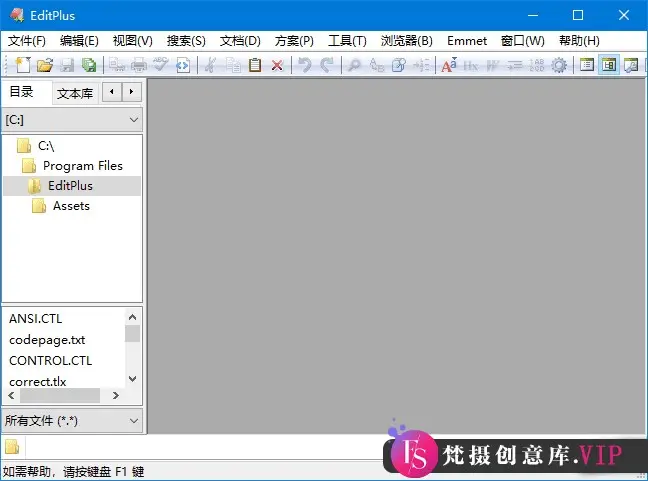Image resolution: width=648 pixels, height=481 pixels.
Task: Click the Save floppy disk icon
Action: [x=67, y=65]
